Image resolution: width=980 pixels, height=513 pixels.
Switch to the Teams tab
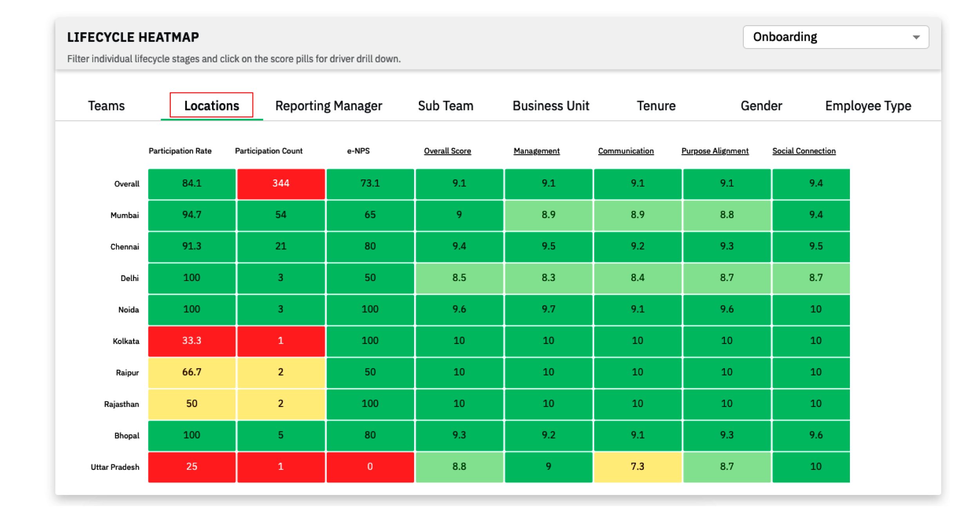[106, 106]
